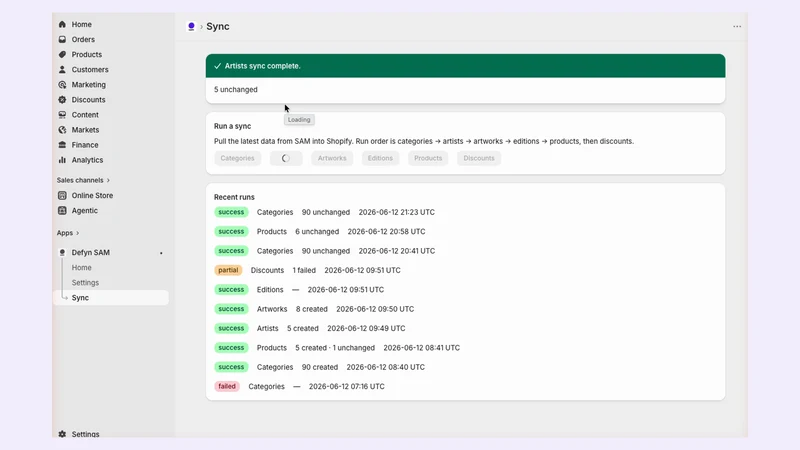Click the loading spinner Artists button
The image size is (800, 450).
coord(286,158)
